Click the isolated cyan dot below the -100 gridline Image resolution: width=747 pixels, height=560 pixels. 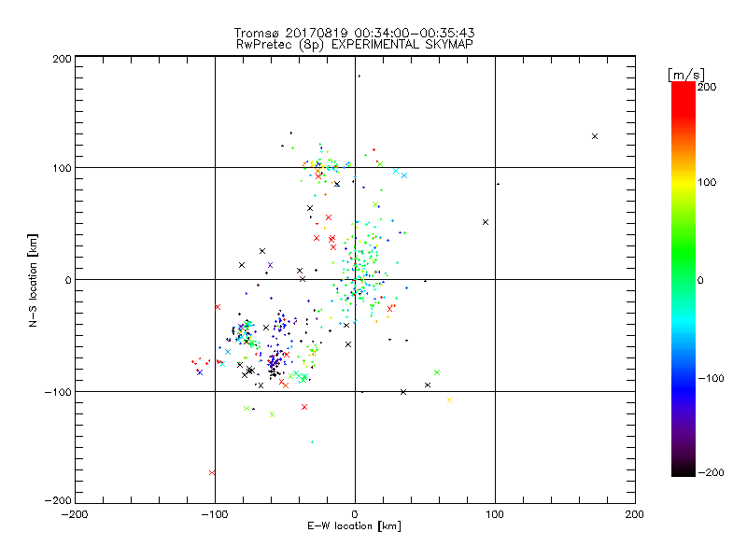coord(313,442)
